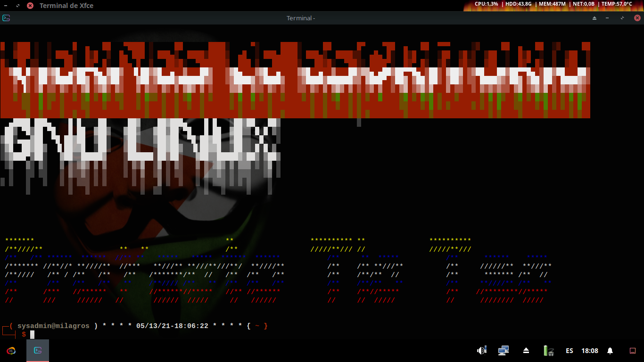The height and width of the screenshot is (362, 644).
Task: Click the HDD usage indicator in top panel
Action: 518,4
